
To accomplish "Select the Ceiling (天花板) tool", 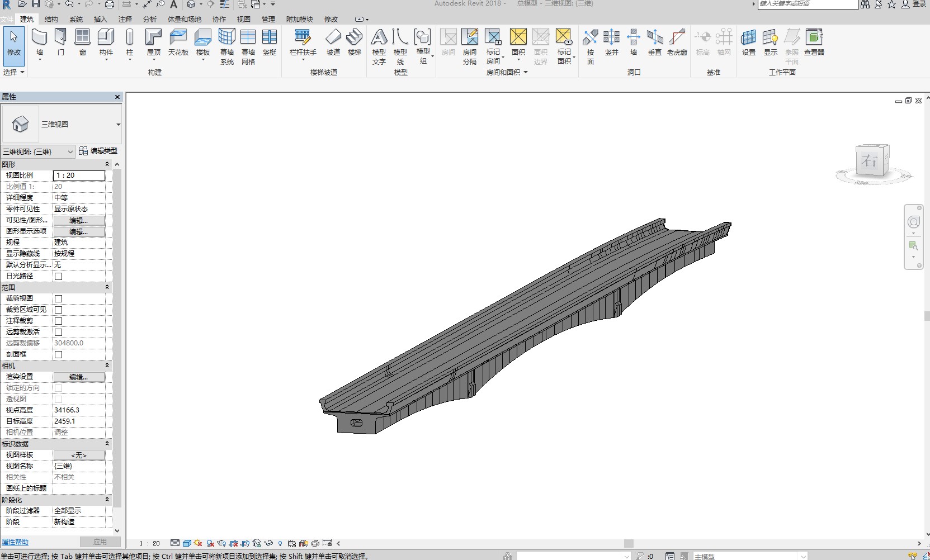I will click(178, 44).
